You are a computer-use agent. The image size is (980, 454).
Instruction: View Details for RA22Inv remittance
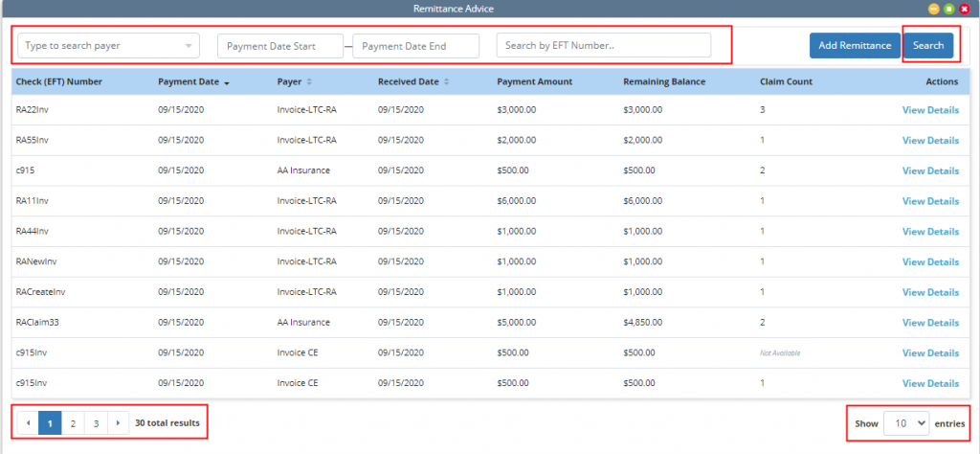coord(929,110)
